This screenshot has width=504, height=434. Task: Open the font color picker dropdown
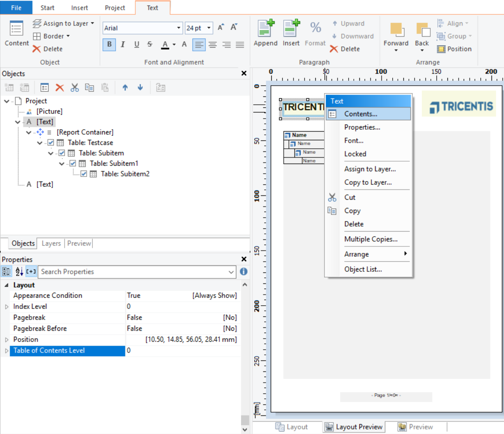[174, 45]
